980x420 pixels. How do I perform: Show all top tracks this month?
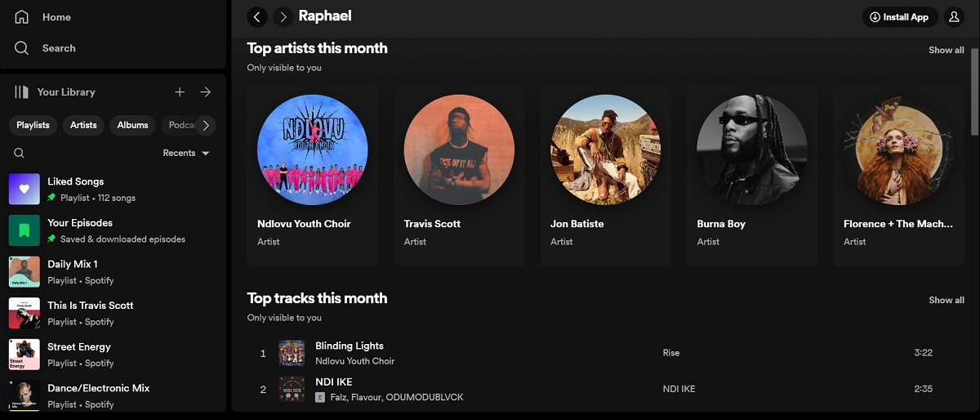[946, 300]
